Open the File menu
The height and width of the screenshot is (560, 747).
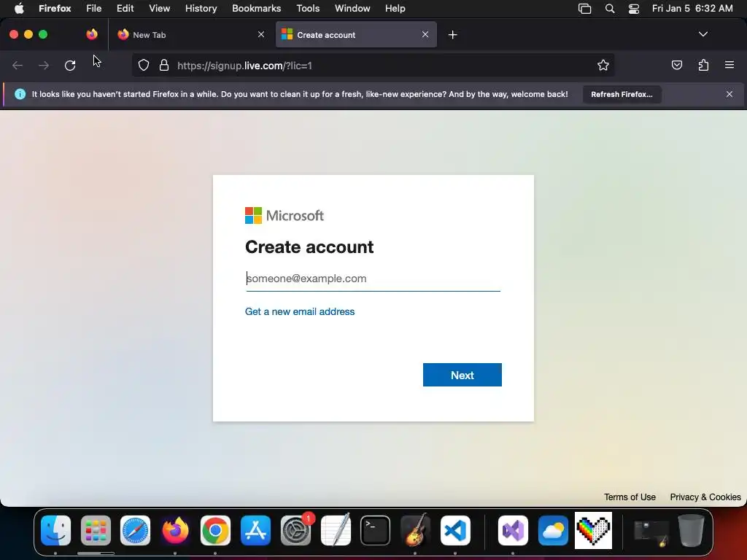tap(94, 9)
